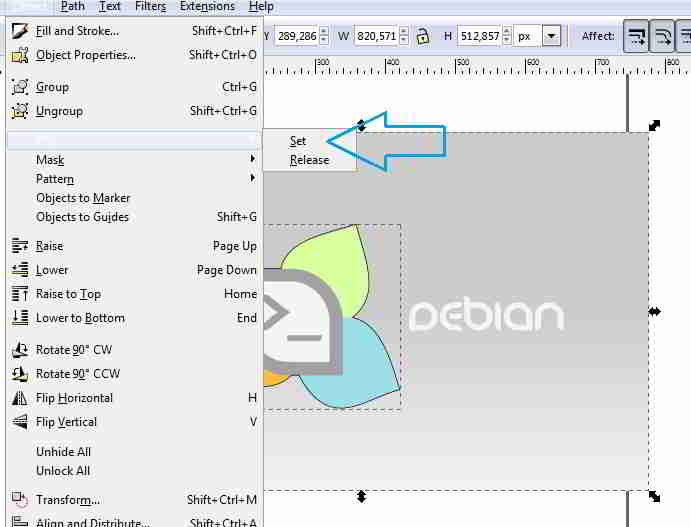
Task: Click the Rotate 90° CW icon
Action: point(19,350)
